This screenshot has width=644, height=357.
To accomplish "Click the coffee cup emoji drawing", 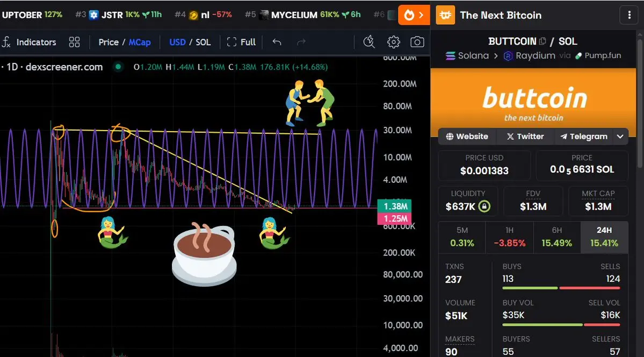I will [x=204, y=254].
